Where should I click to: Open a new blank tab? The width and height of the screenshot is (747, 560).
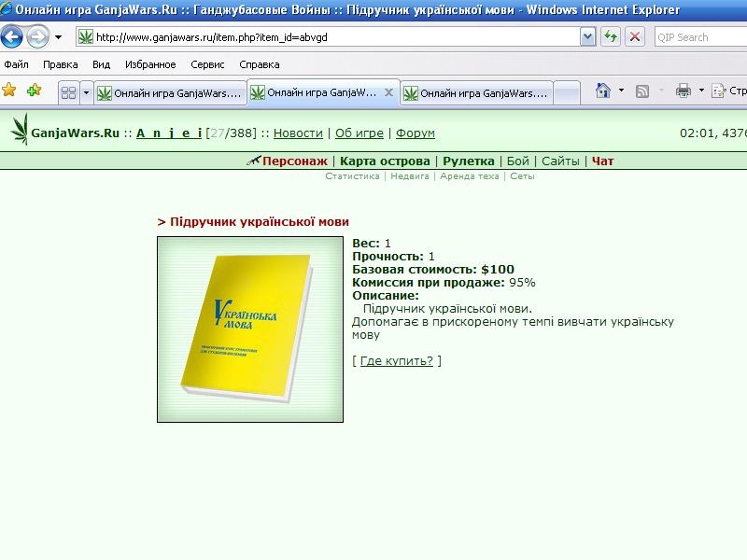[x=568, y=92]
